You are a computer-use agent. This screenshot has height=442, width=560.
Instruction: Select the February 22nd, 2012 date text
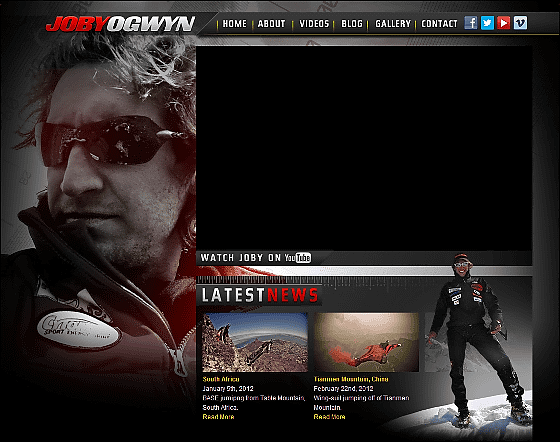point(344,388)
